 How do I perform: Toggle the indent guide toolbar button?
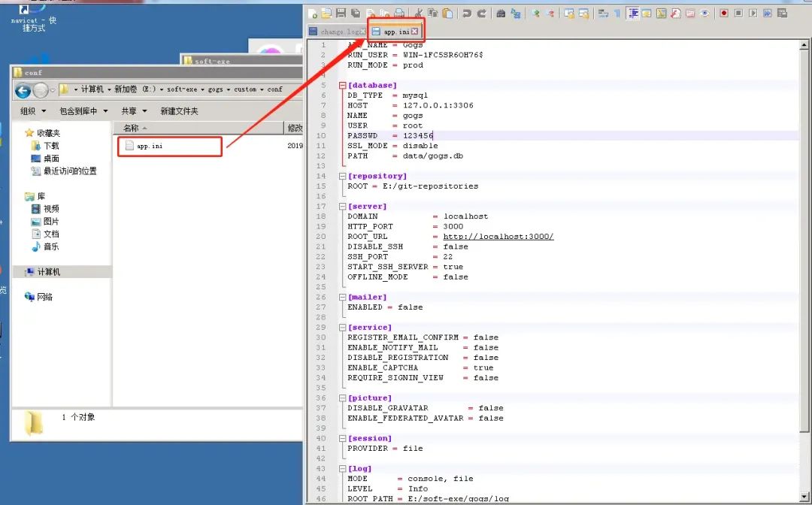(632, 14)
